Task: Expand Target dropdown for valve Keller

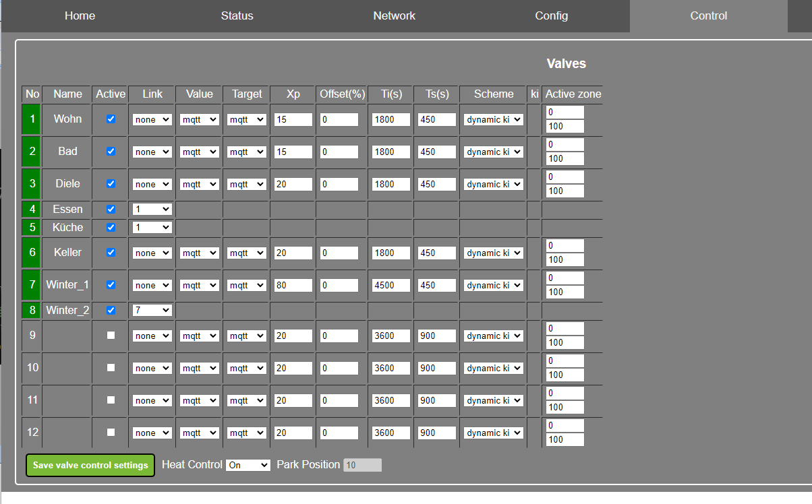Action: click(246, 253)
